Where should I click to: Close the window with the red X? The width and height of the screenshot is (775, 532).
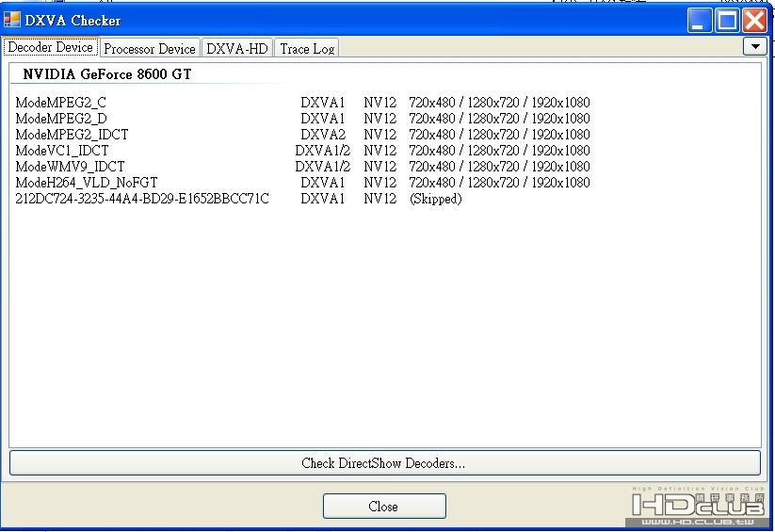click(754, 21)
